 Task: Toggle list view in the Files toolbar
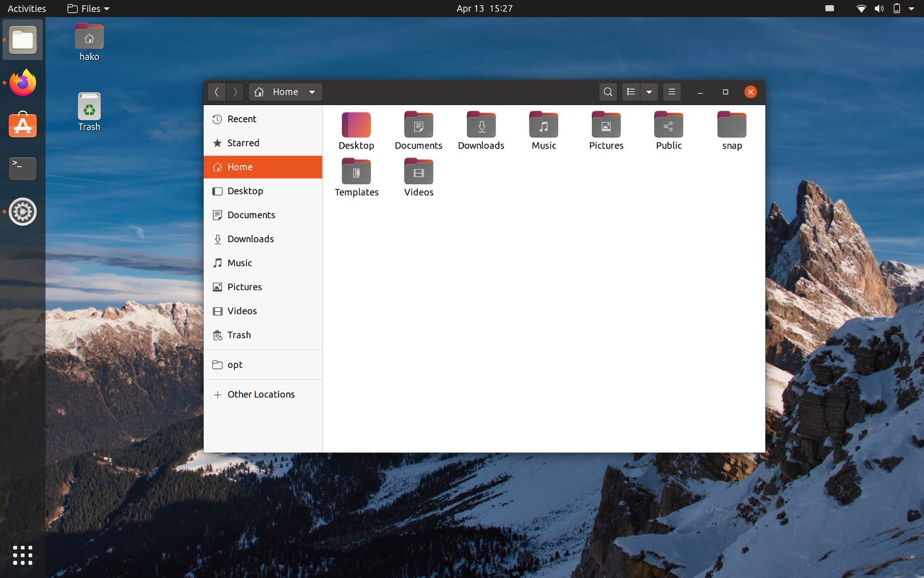631,92
